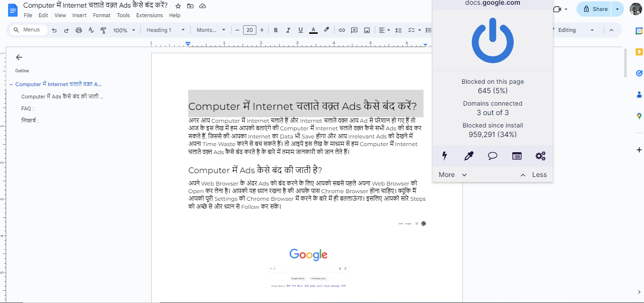Click the vertical document scrollbar

click(625, 62)
